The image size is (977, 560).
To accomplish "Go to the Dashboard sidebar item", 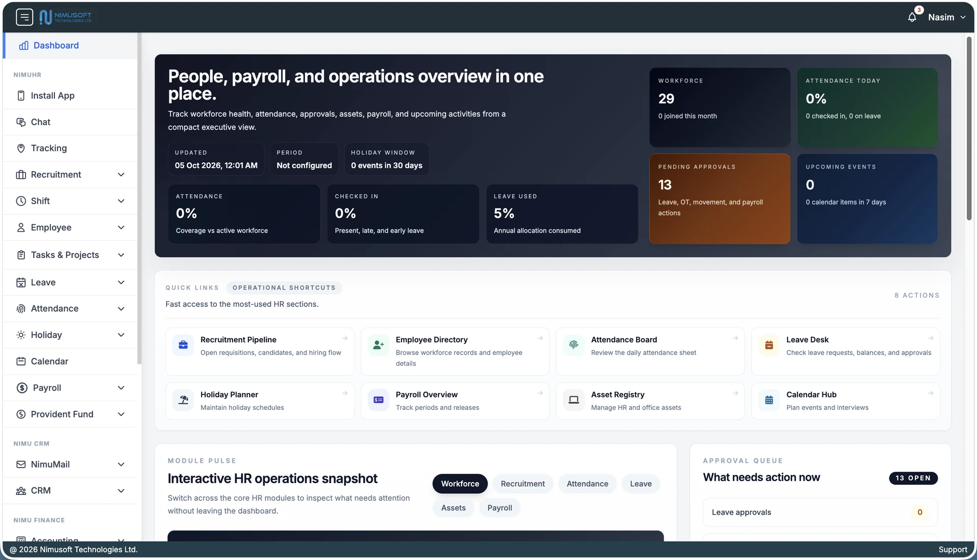I will [x=70, y=45].
